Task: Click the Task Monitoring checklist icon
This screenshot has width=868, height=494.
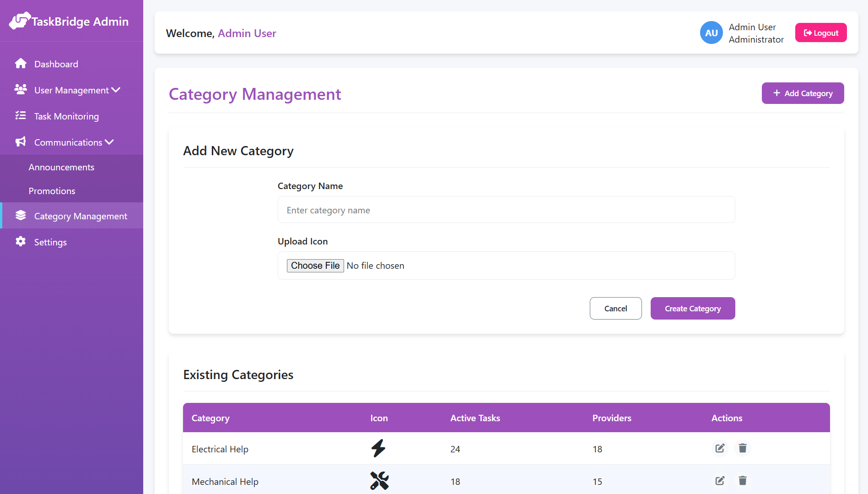Action: pos(21,116)
